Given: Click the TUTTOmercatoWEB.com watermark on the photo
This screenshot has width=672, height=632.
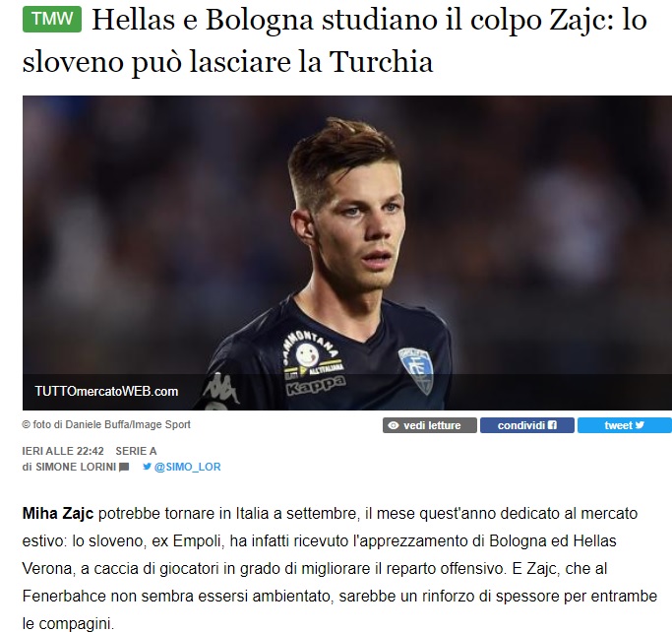Looking at the screenshot, I should [x=106, y=392].
